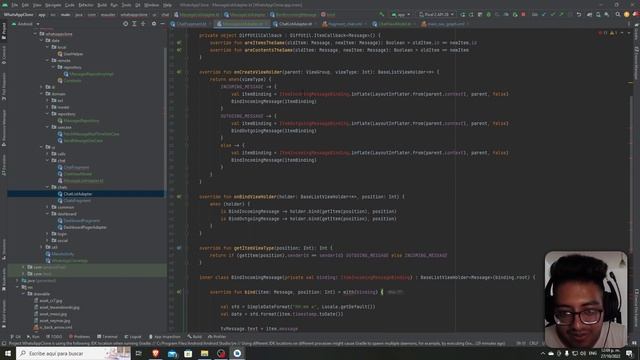
Task: Click the webcam overlay thumbnail
Action: click(586, 299)
